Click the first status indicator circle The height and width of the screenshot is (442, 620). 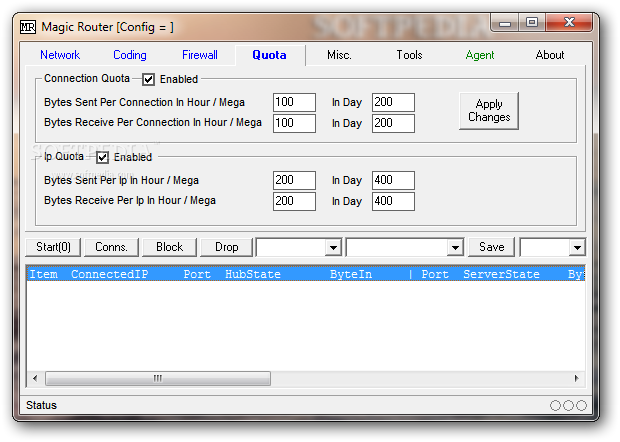[555, 405]
